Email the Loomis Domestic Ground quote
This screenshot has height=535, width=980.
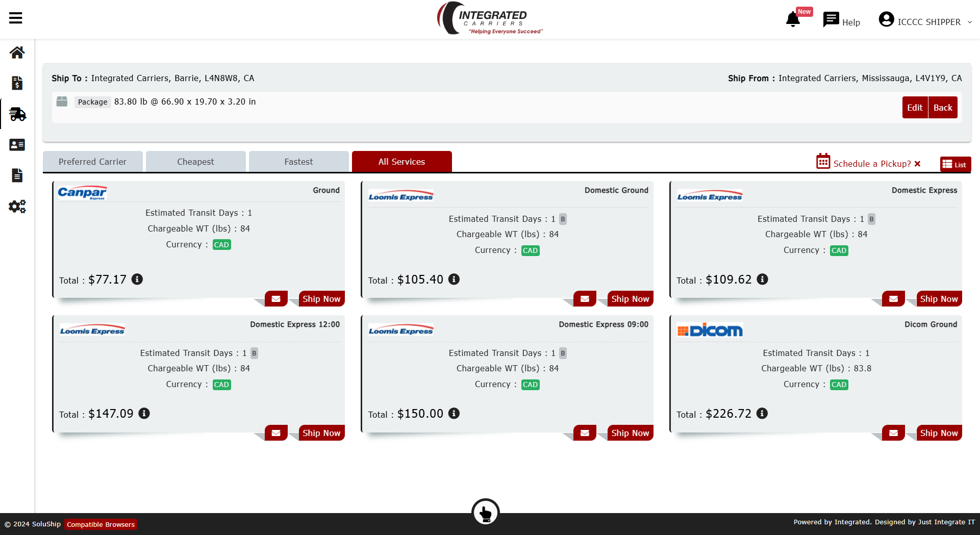(585, 299)
